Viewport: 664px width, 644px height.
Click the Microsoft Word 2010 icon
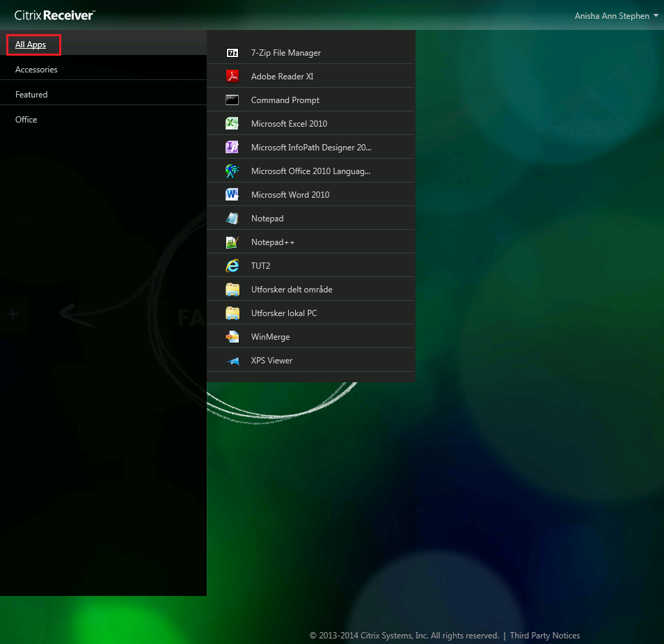tap(232, 195)
